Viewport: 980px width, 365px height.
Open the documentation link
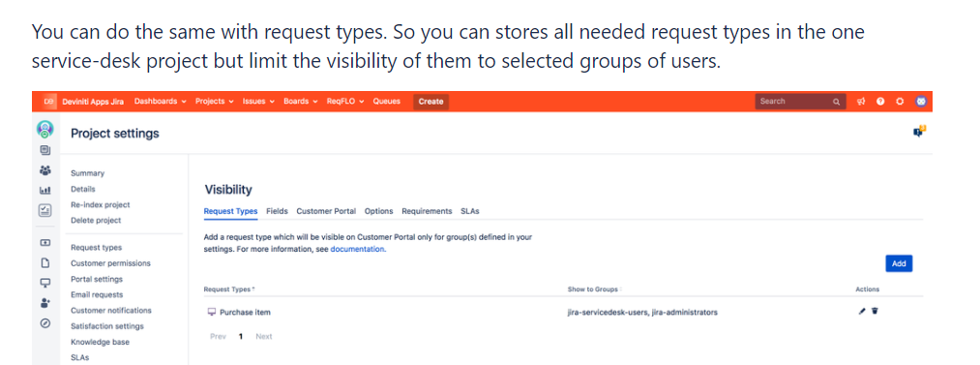358,249
